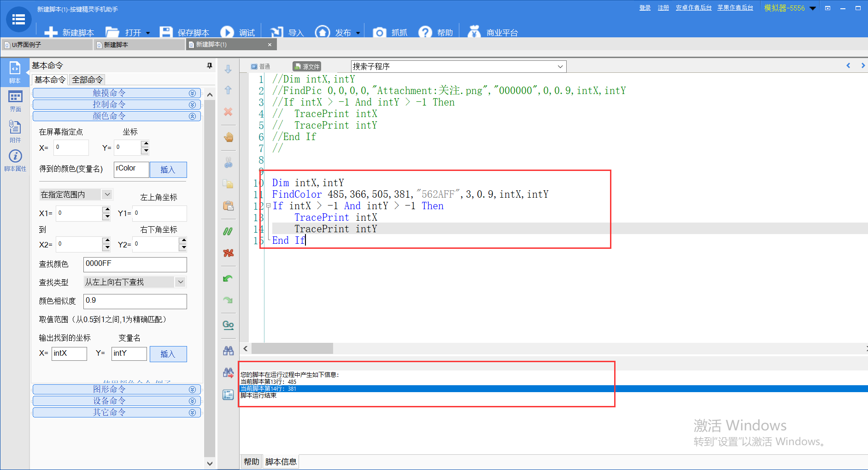Open 帮助 help from the toolbar
Screen dimensions: 868x470
click(436, 32)
